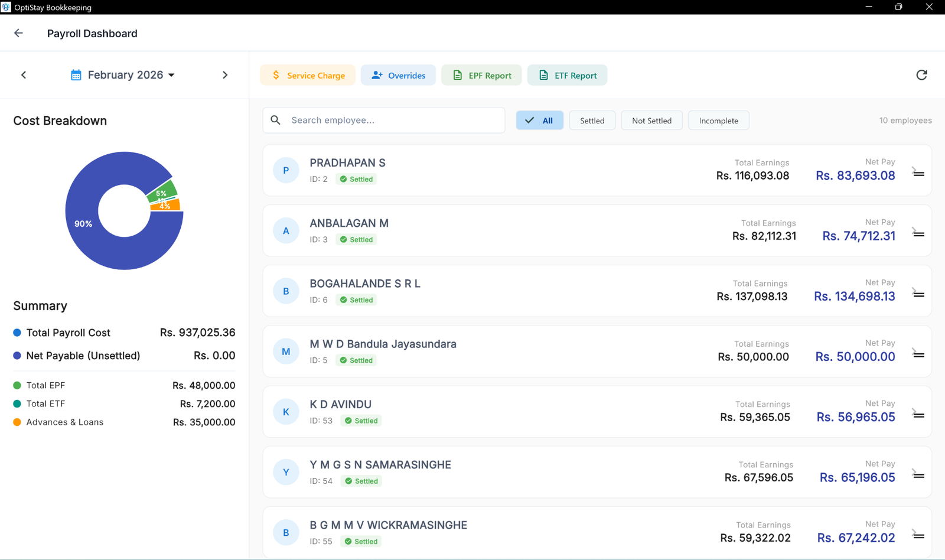Generate the ETF Report
Image resolution: width=945 pixels, height=560 pixels.
[x=567, y=75]
